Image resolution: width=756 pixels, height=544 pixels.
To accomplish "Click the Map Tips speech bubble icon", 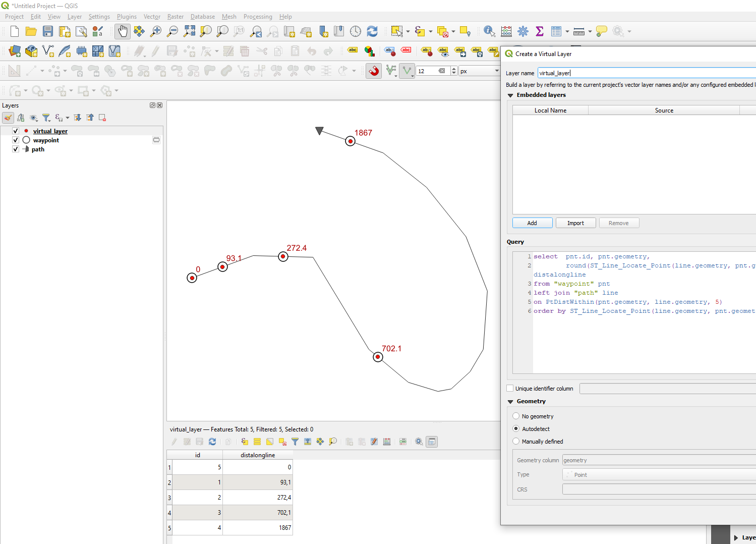I will 601,31.
